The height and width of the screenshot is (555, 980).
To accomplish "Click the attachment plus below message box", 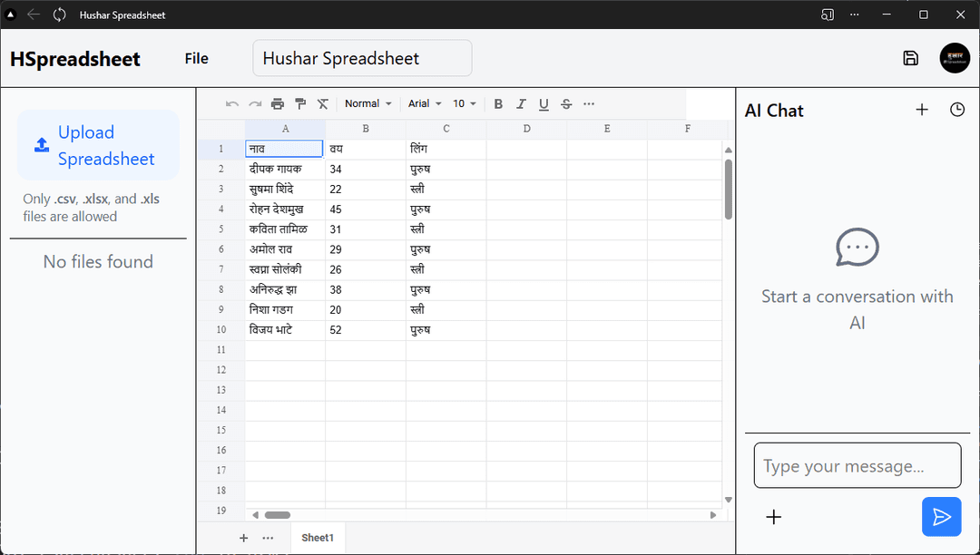I will pyautogui.click(x=773, y=517).
